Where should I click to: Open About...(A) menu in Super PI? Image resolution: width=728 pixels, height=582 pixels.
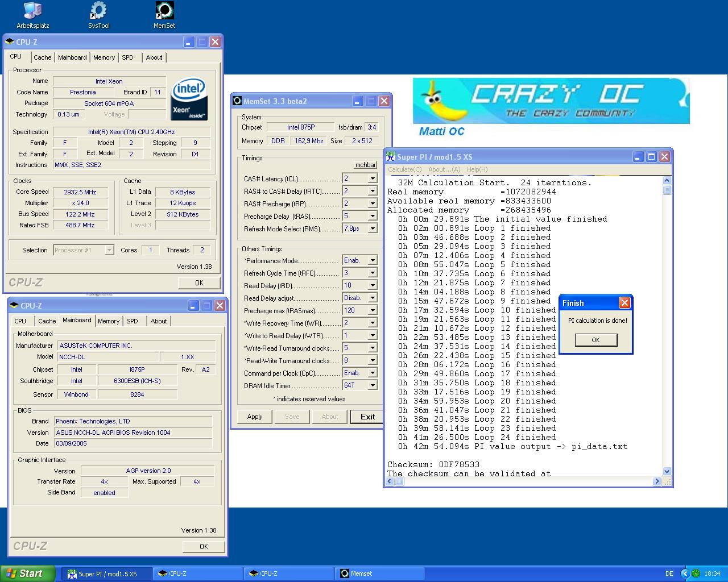click(x=444, y=169)
